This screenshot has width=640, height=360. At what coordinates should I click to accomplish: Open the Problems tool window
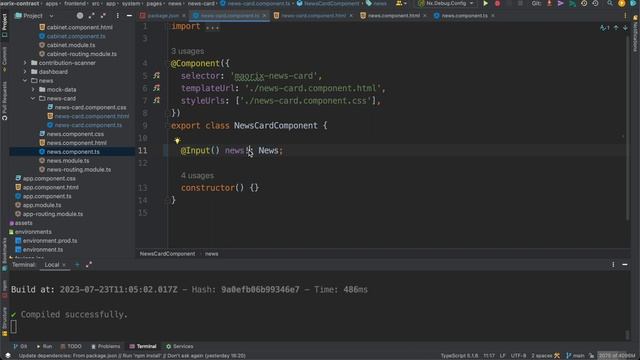106,347
